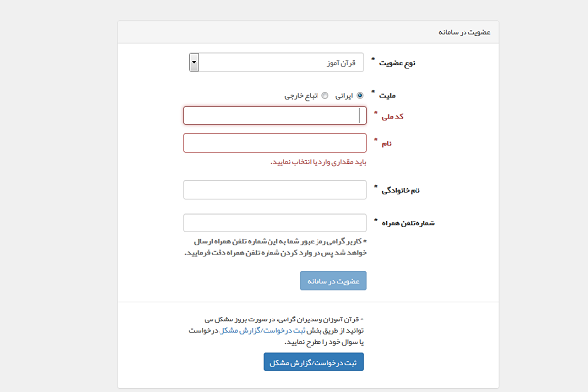The height and width of the screenshot is (392, 588).
Task: Click the نام خانوادگی text box
Action: (274, 190)
